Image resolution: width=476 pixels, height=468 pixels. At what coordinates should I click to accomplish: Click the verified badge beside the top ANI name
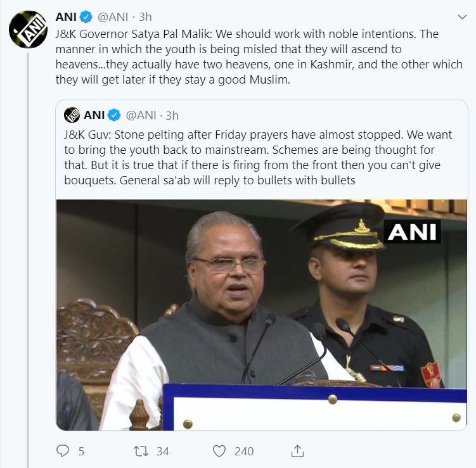[87, 16]
